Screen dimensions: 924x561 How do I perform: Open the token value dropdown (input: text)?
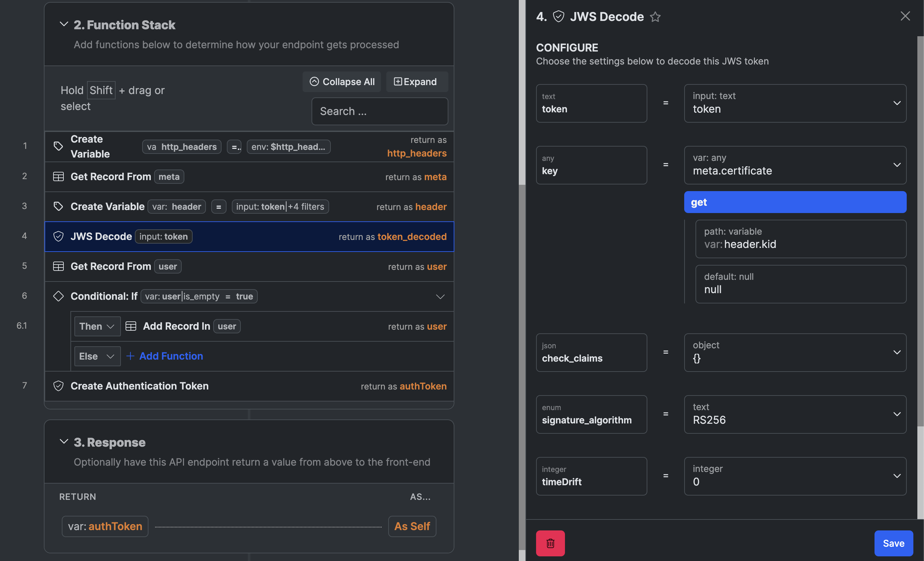pos(795,103)
